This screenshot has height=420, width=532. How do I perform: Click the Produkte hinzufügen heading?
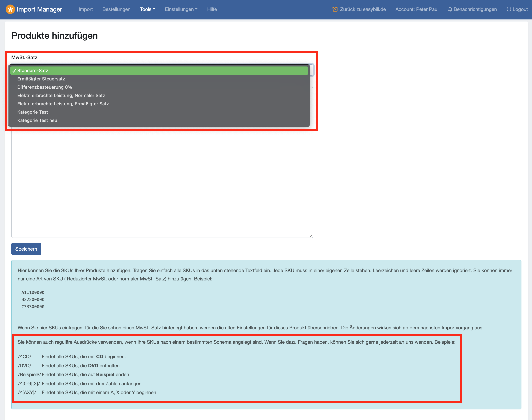[x=55, y=36]
